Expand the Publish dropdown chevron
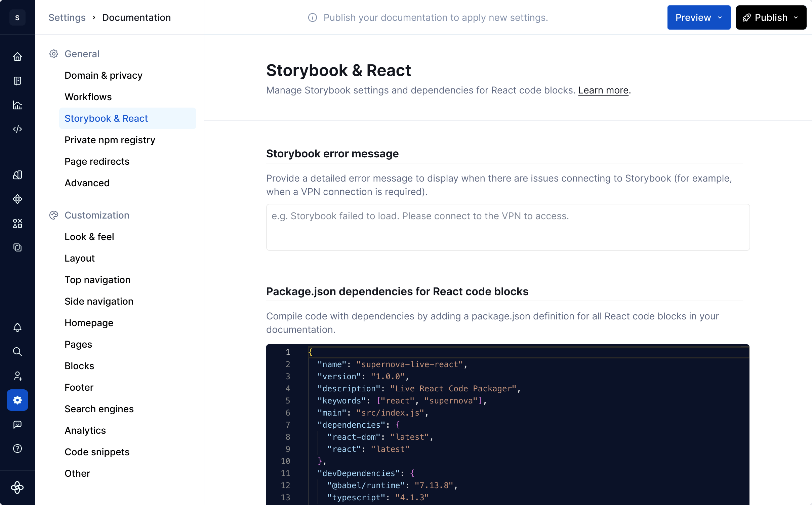The image size is (812, 505). click(797, 17)
